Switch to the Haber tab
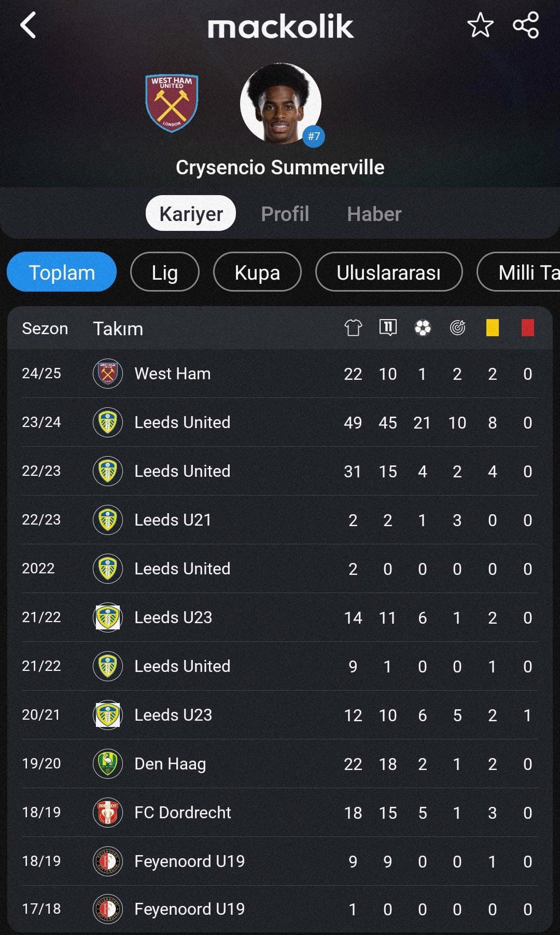Screen dimensions: 560x935 [x=374, y=214]
